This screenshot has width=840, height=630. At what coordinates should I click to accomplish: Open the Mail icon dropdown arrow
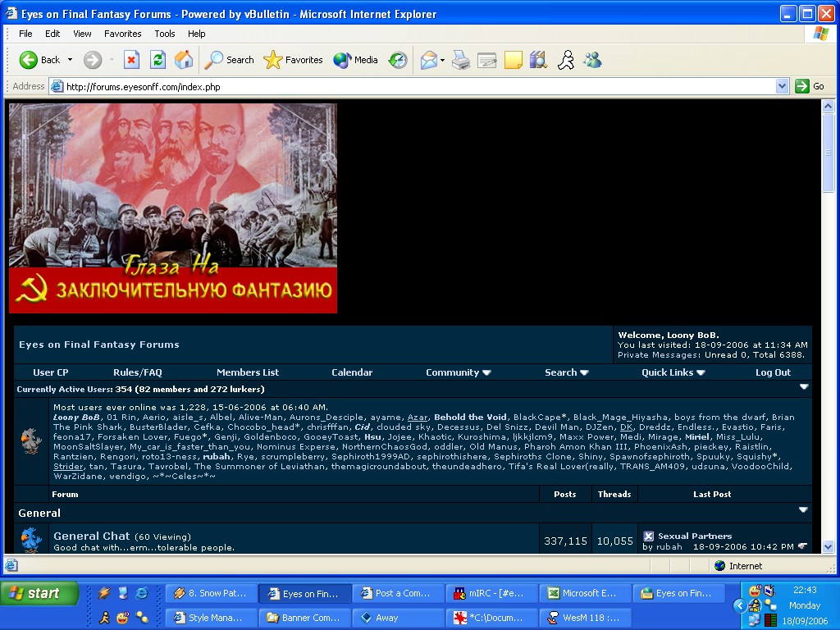pyautogui.click(x=442, y=61)
